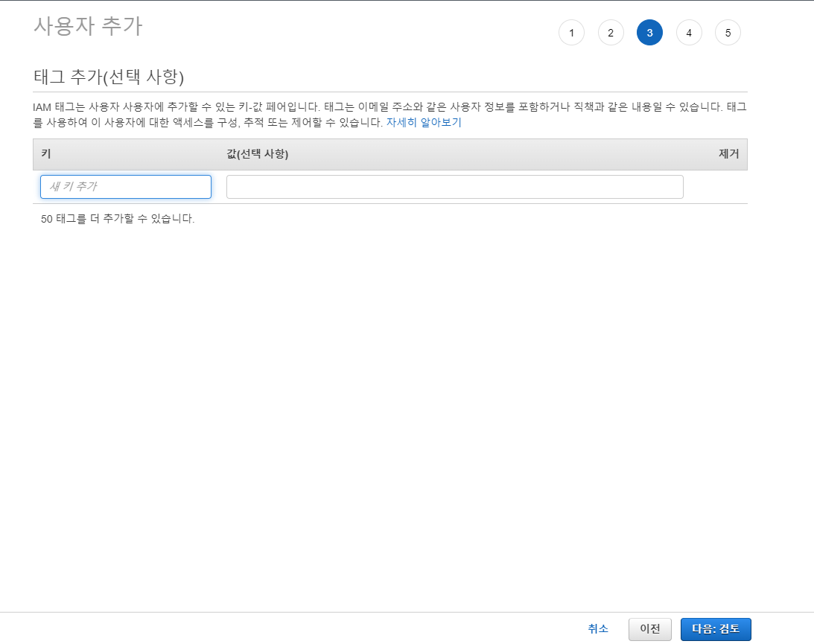
Task: Proceed with 다음: 검토 button
Action: (716, 629)
